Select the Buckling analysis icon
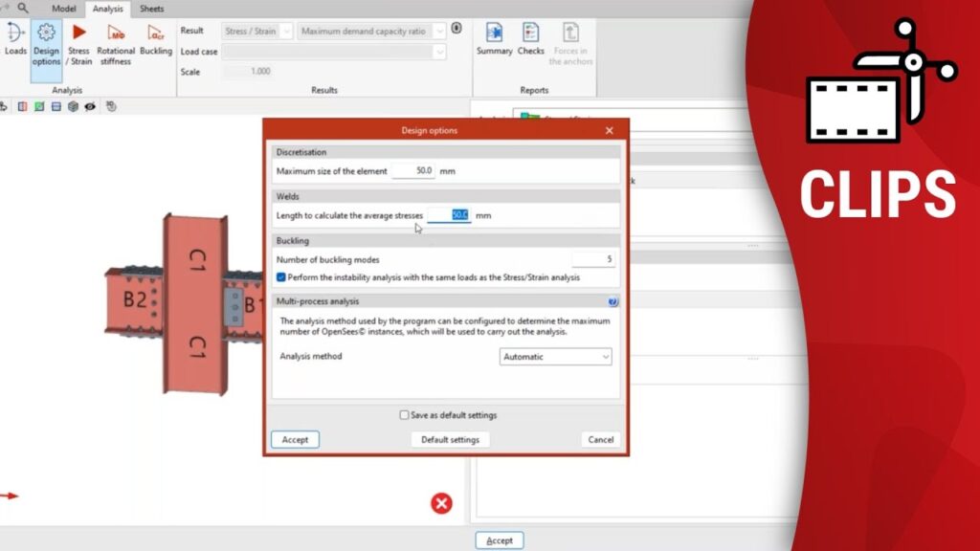This screenshot has height=551, width=980. [156, 38]
